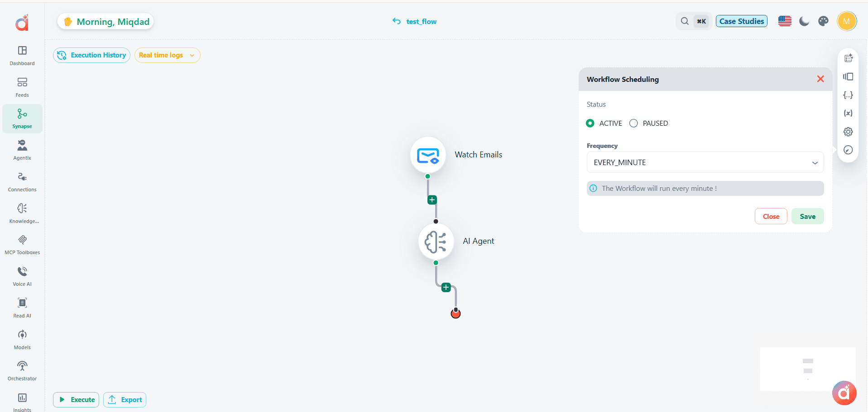This screenshot has width=868, height=412.
Task: Add a step after AI Agent
Action: [x=446, y=287]
